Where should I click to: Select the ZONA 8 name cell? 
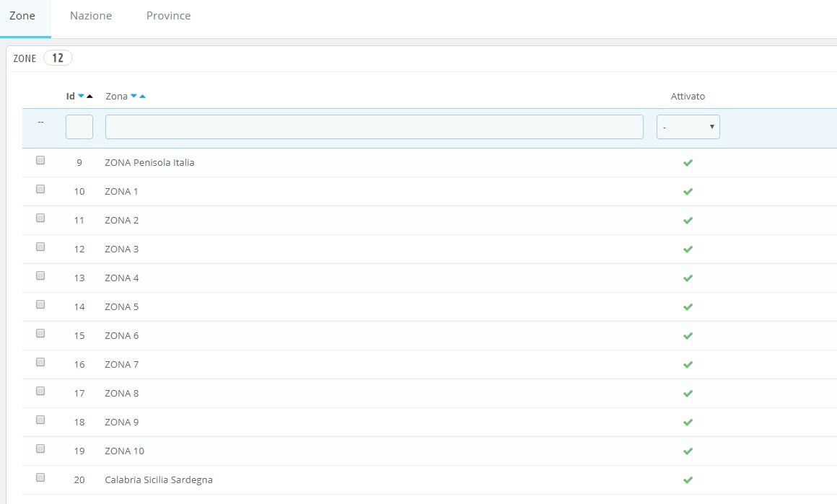click(x=122, y=393)
